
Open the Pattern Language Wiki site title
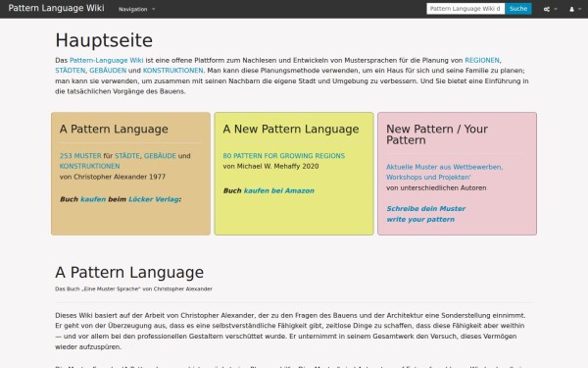56,8
